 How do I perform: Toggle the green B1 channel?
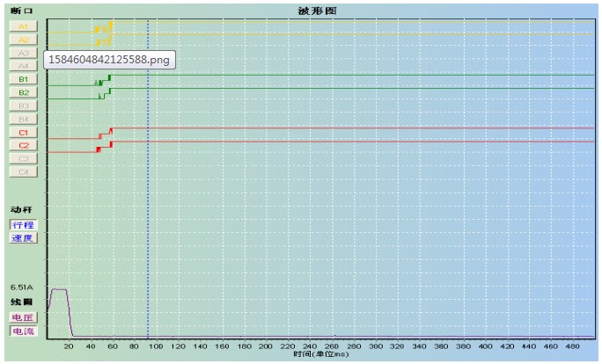pos(23,79)
